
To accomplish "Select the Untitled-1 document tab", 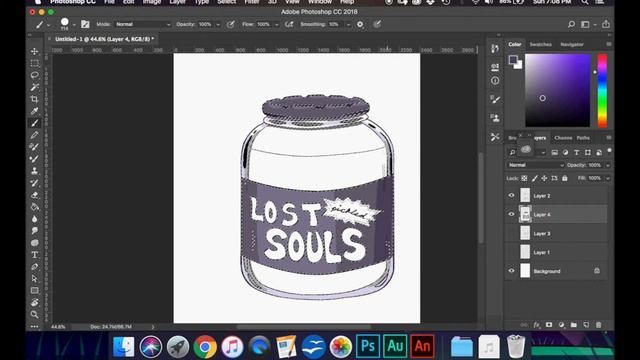I will (x=104, y=39).
